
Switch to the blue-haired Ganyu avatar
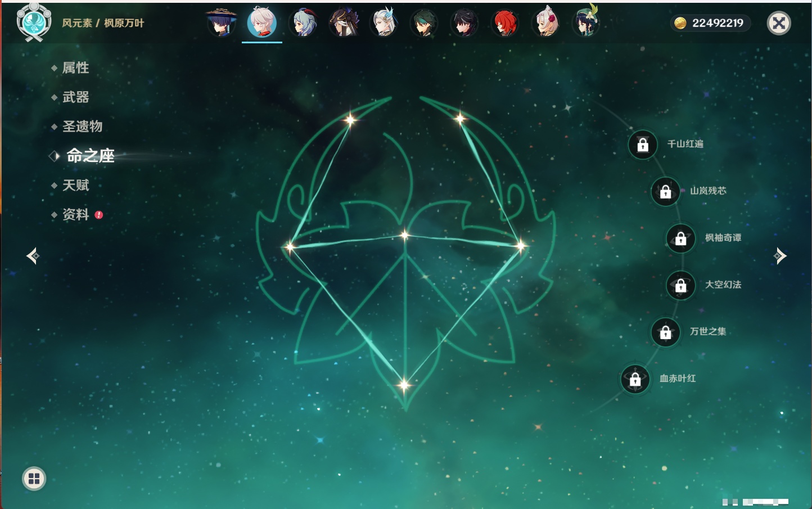(x=303, y=23)
